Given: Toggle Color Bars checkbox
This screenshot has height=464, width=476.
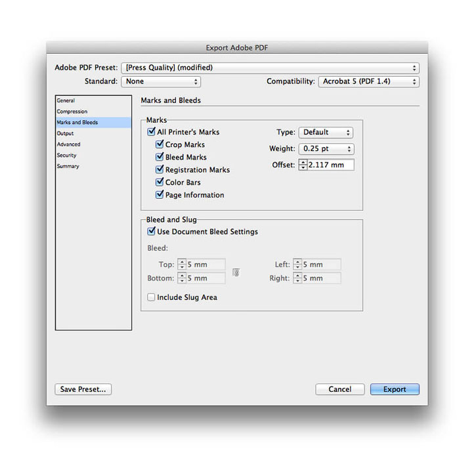Looking at the screenshot, I should point(160,182).
